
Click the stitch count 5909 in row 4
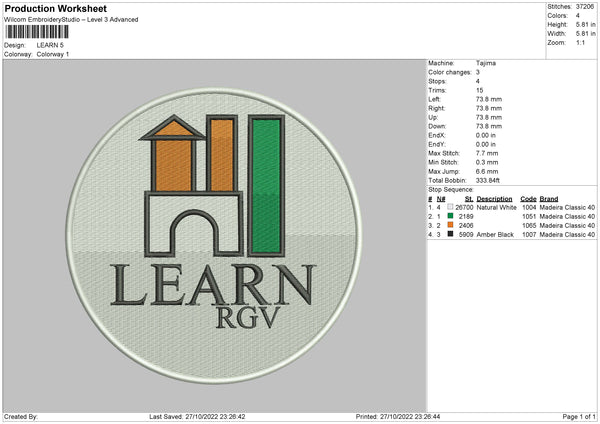466,235
